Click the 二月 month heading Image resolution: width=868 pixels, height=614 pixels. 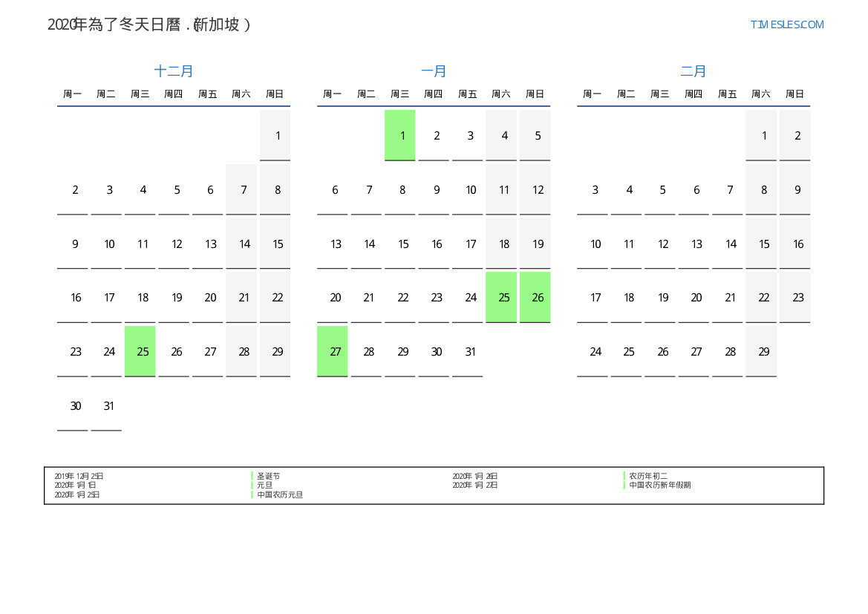694,71
